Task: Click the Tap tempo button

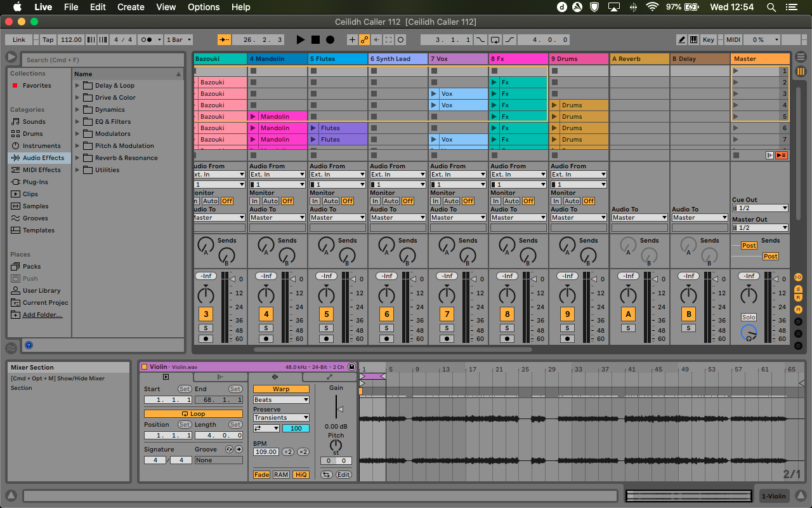Action: 48,39
